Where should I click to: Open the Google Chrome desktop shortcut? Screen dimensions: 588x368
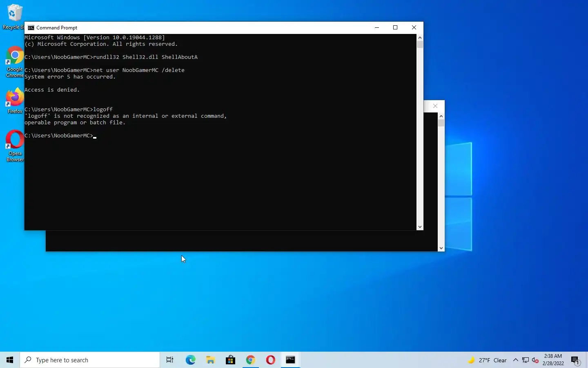coord(15,62)
